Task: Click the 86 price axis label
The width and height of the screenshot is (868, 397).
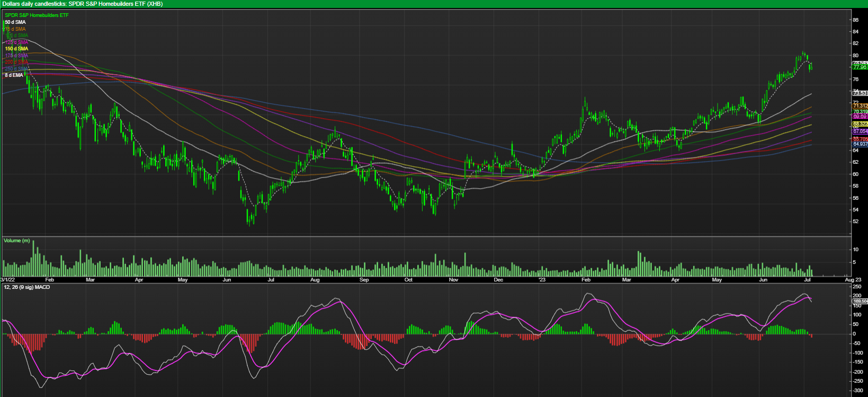Action: 855,20
